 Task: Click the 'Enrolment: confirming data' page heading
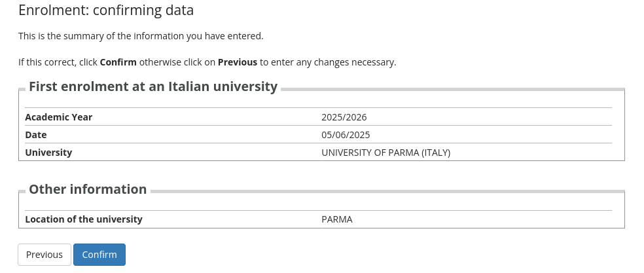(x=106, y=10)
